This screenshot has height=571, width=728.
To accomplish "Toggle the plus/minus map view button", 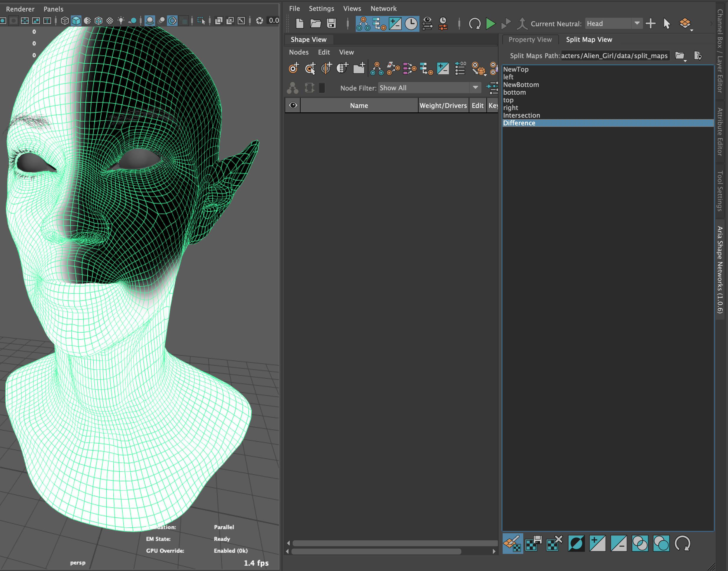I will coord(395,24).
